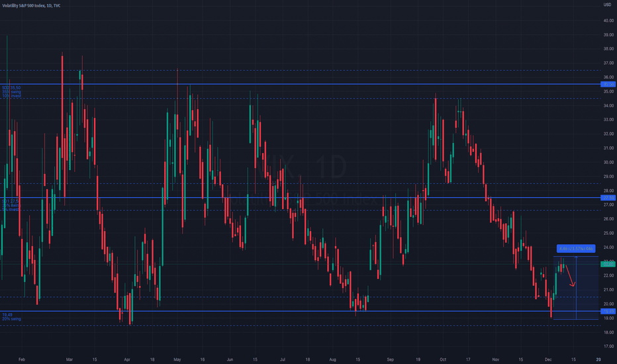Click the 25.00 price axis label
The height and width of the screenshot is (364, 617).
coord(608,233)
